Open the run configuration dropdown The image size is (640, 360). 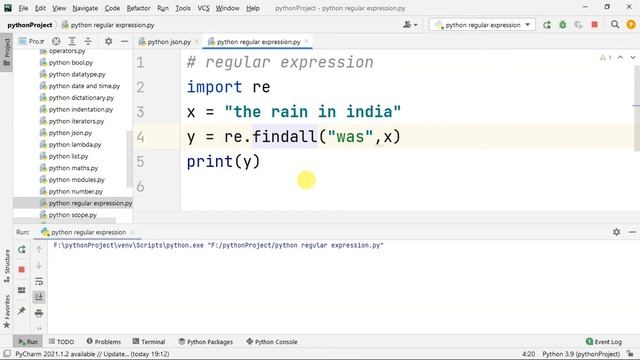(482, 25)
